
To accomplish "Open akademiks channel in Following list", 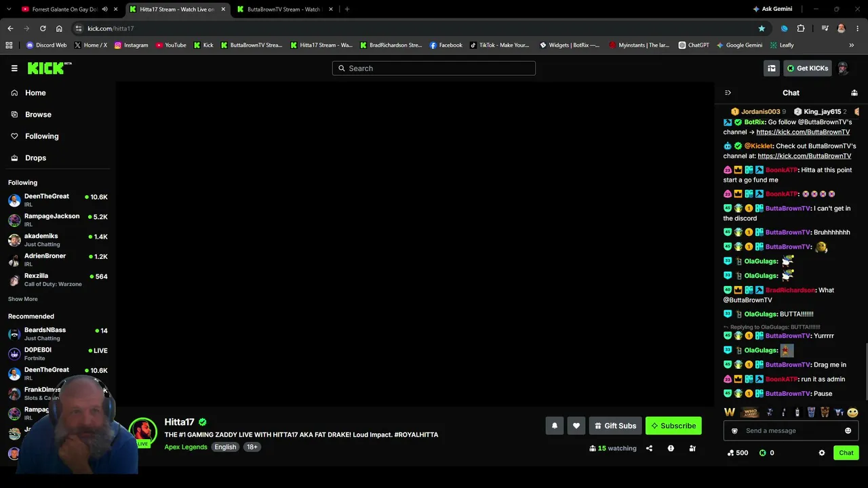I will pos(58,240).
